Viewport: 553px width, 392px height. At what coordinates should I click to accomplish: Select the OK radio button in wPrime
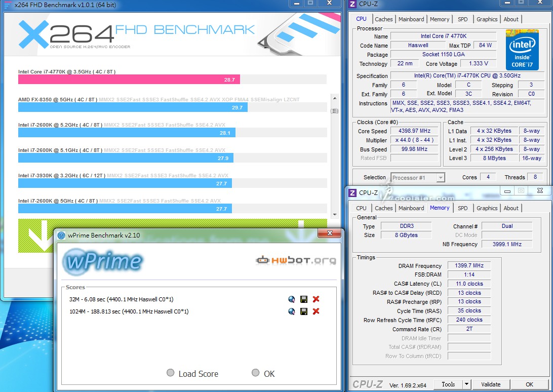tap(255, 373)
